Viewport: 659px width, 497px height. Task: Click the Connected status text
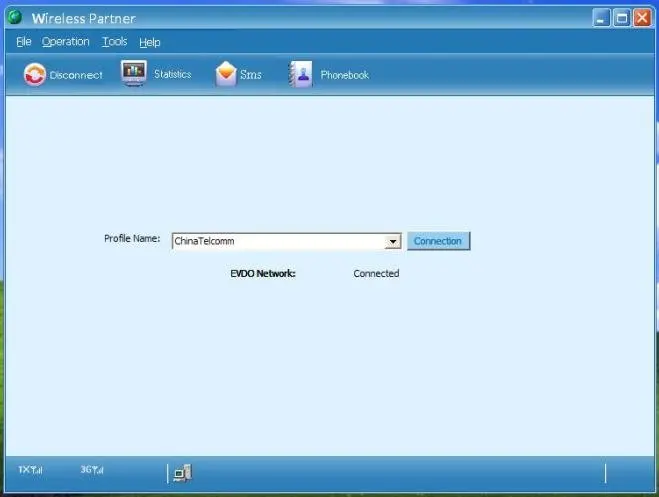376,273
